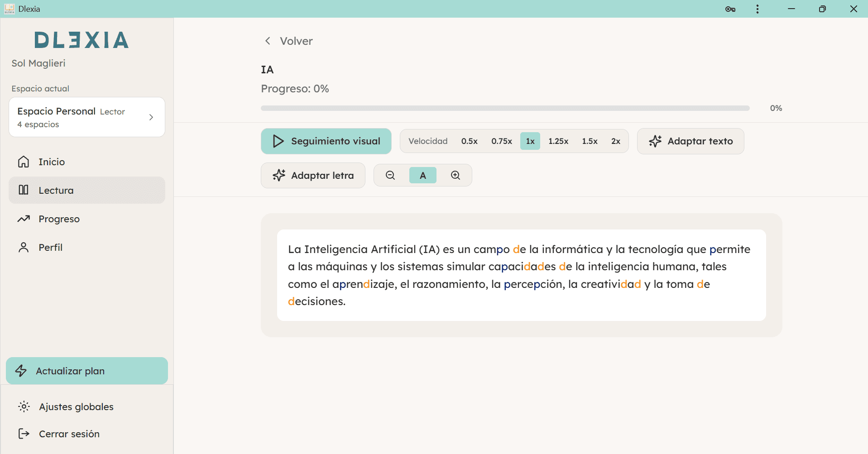The height and width of the screenshot is (454, 868).
Task: Click the gear icon for Ajustes globales
Action: tap(24, 406)
